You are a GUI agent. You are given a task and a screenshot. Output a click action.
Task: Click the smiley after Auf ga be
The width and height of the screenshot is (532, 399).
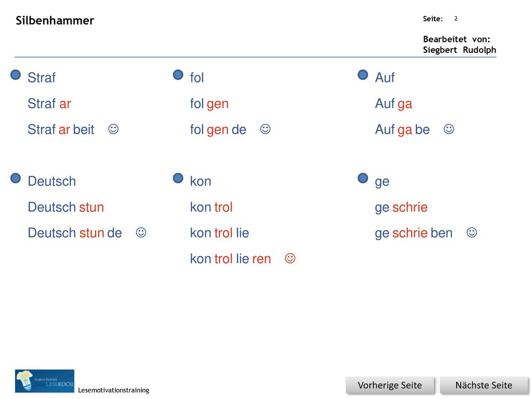point(449,129)
